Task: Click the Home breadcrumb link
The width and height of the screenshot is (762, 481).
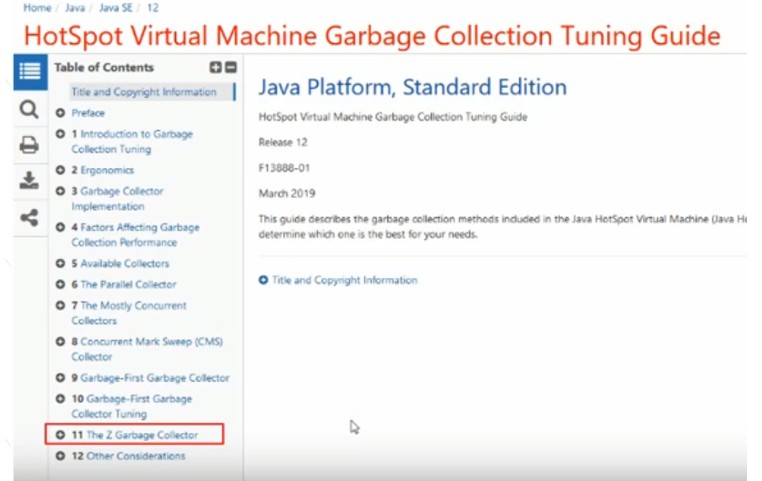Action: (37, 8)
